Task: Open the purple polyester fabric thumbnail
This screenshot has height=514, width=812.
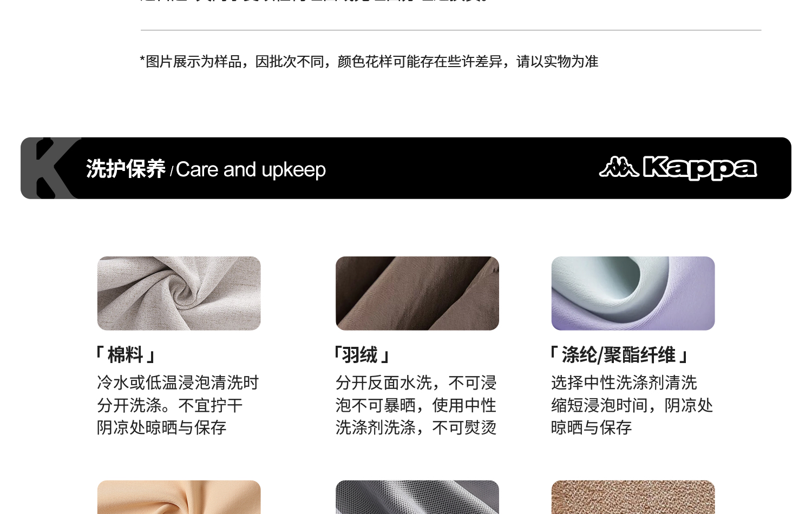Action: 633,293
